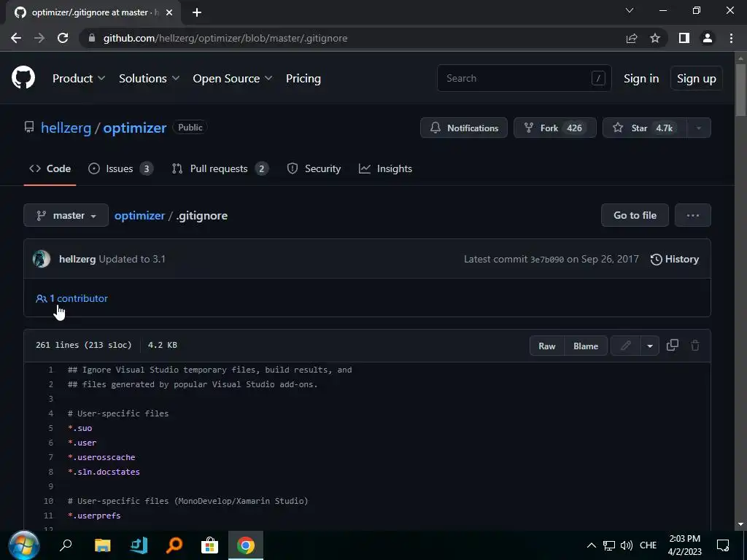Open the Star lists dropdown arrow
The height and width of the screenshot is (560, 747).
(699, 128)
